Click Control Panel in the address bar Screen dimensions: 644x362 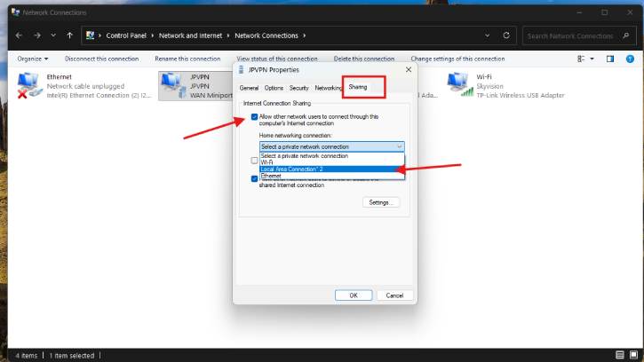click(x=126, y=35)
